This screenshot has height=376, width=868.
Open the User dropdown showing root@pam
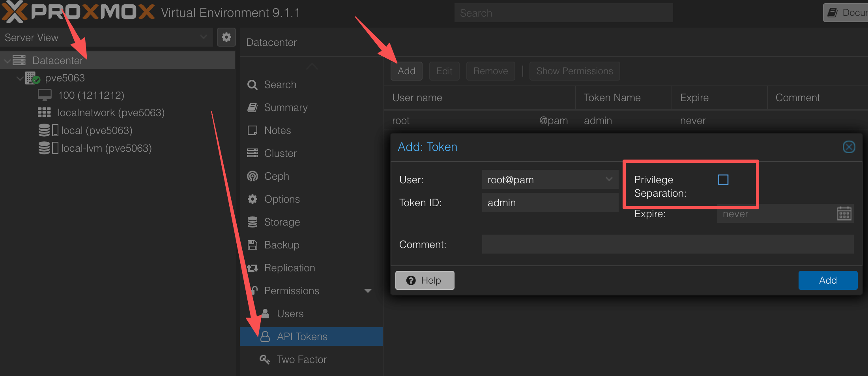(x=609, y=179)
